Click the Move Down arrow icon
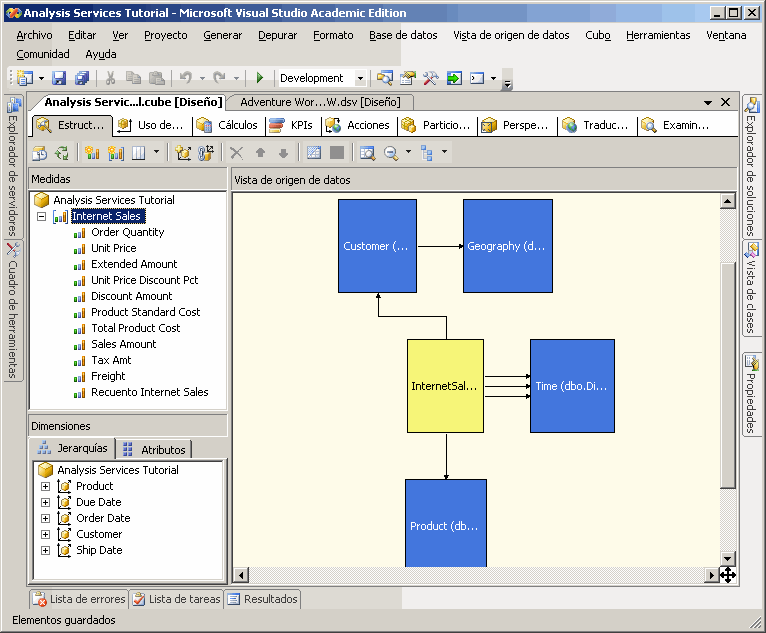The image size is (766, 633). [x=283, y=153]
